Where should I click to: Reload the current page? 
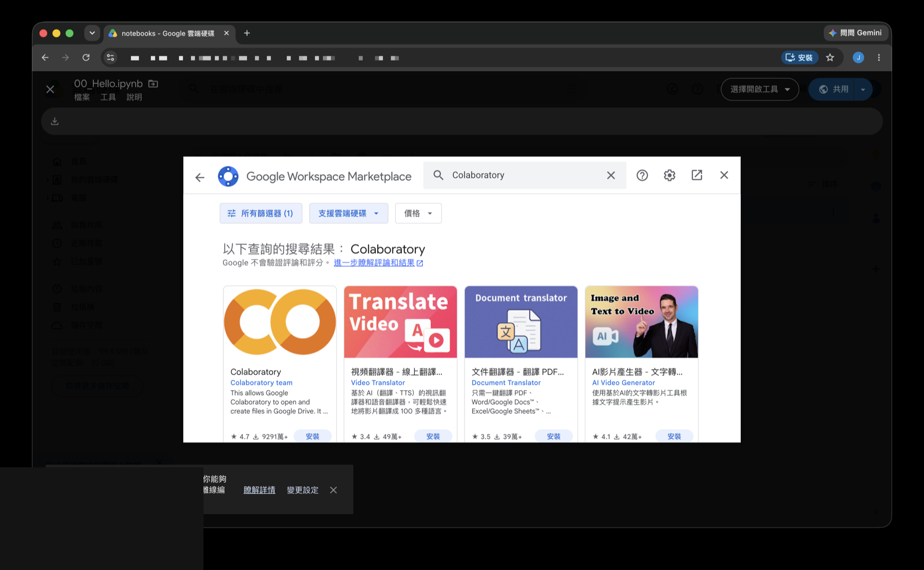click(x=86, y=58)
